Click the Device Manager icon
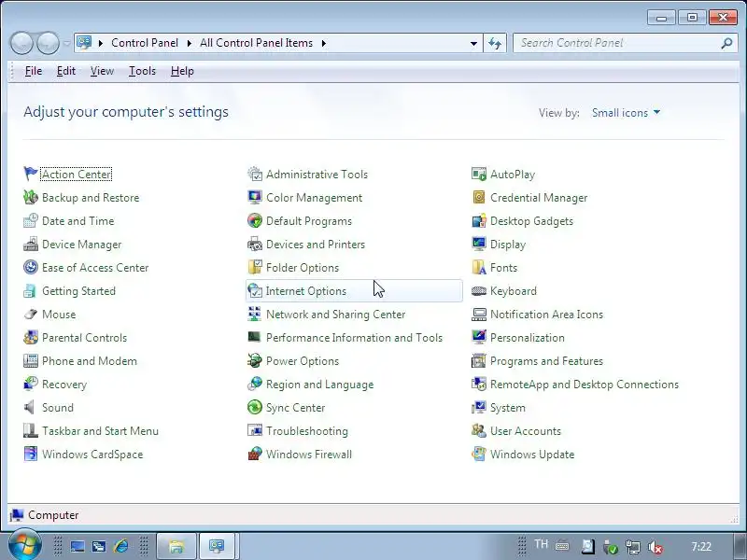 [31, 244]
